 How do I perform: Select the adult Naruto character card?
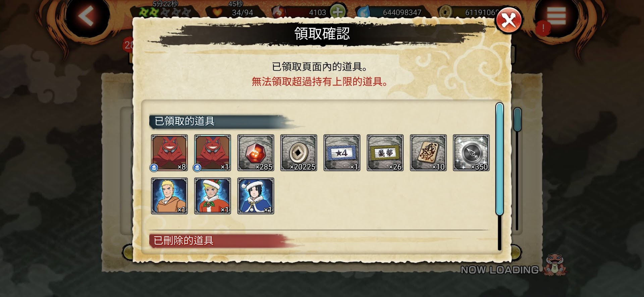click(x=169, y=196)
